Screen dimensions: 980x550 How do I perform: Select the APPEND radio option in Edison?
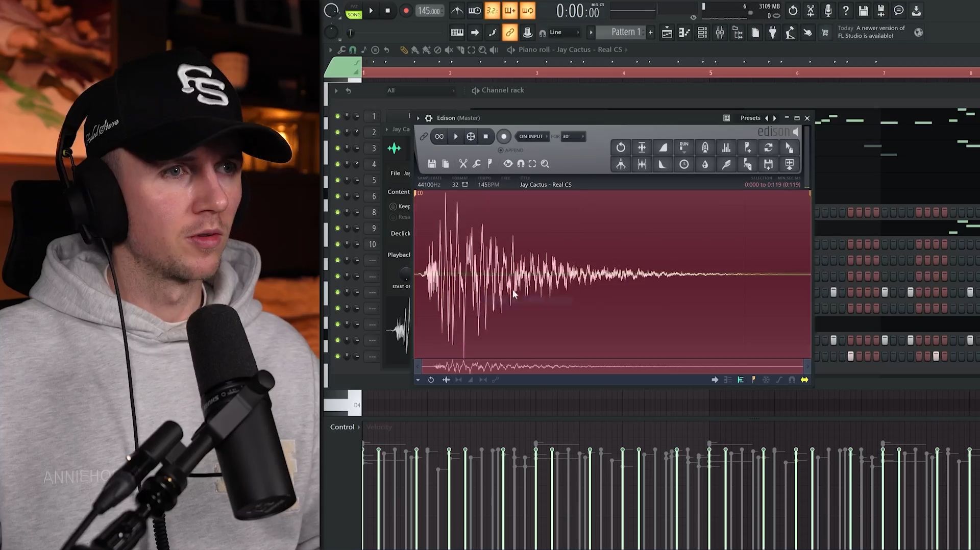pyautogui.click(x=511, y=150)
